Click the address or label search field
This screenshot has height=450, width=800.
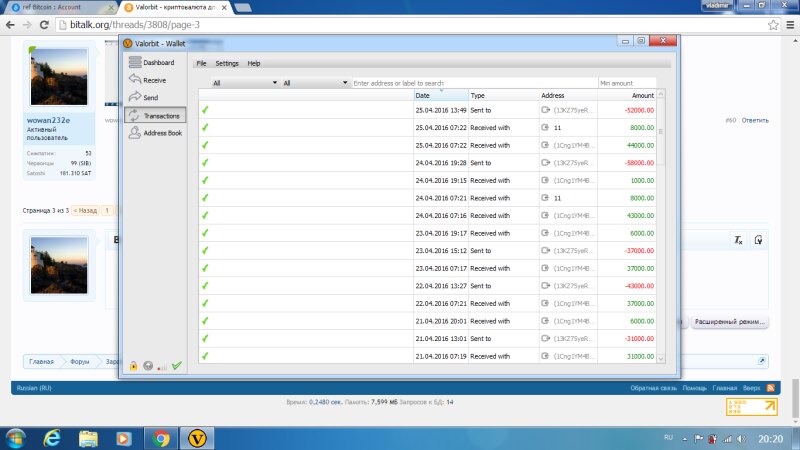[x=474, y=83]
